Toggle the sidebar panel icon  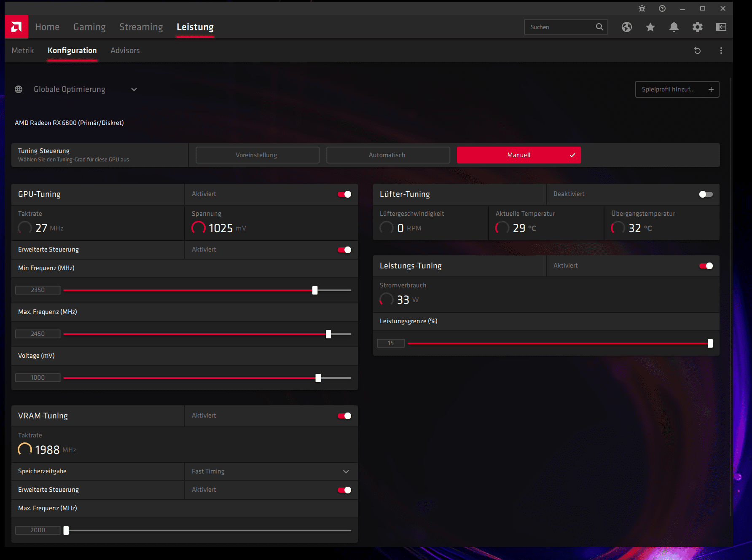pos(721,27)
